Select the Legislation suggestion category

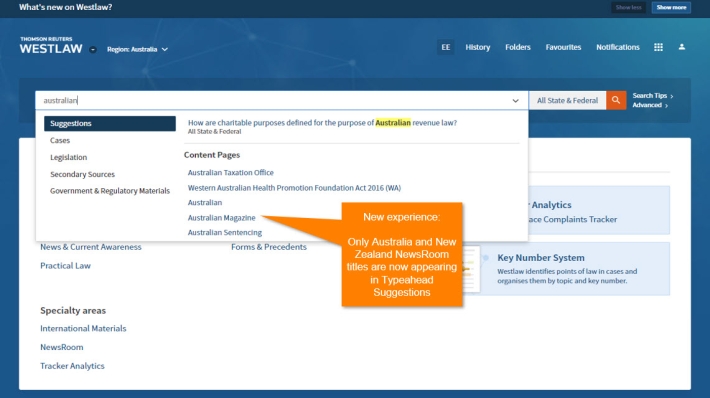pyautogui.click(x=68, y=157)
